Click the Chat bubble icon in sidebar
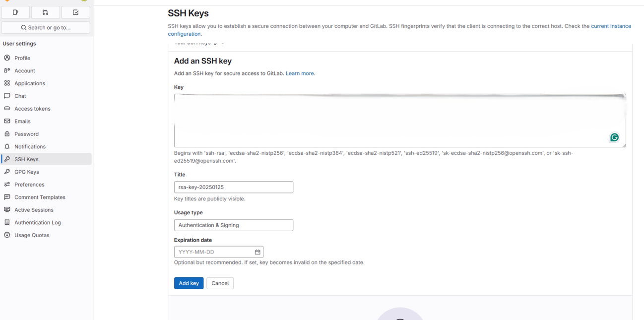 click(7, 96)
